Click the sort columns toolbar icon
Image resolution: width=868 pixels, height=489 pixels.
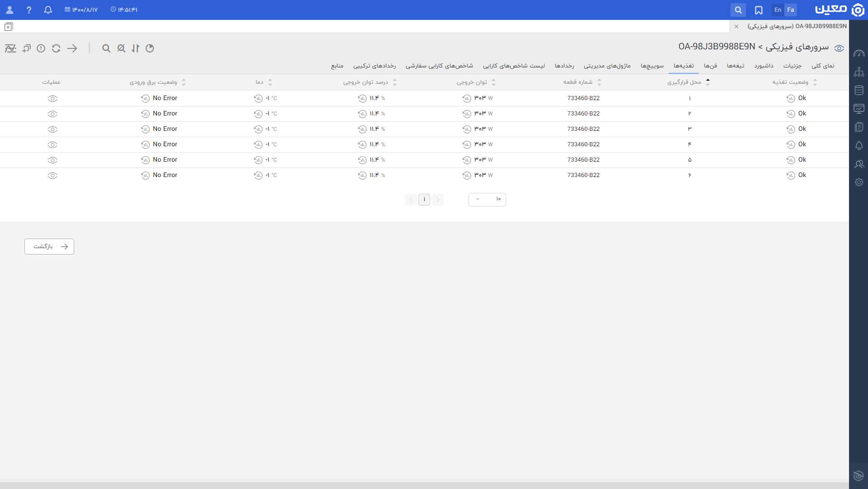[x=136, y=48]
